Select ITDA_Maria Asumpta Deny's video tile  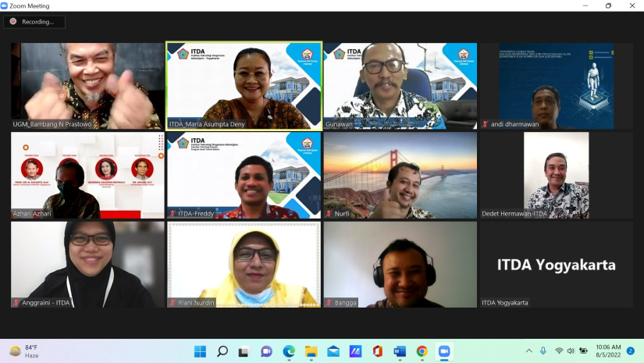244,85
